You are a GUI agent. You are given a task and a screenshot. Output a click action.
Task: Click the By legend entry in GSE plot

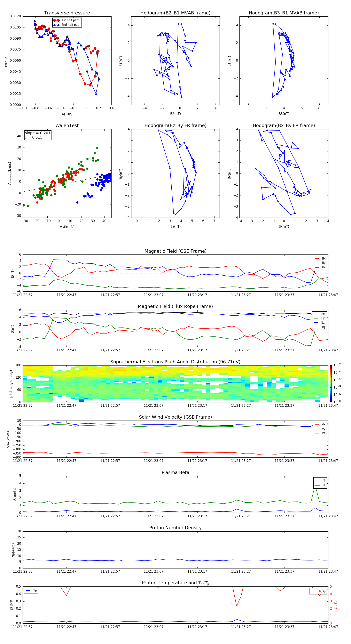click(x=320, y=263)
